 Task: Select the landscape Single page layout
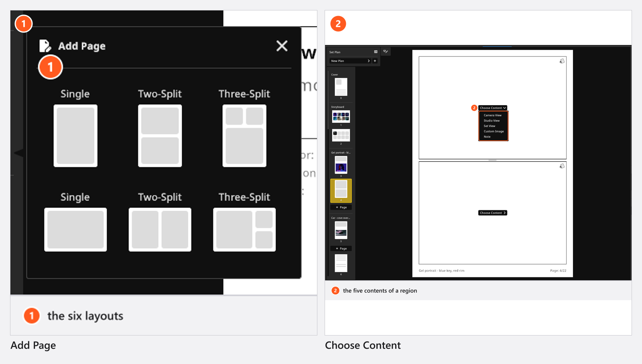pyautogui.click(x=75, y=230)
